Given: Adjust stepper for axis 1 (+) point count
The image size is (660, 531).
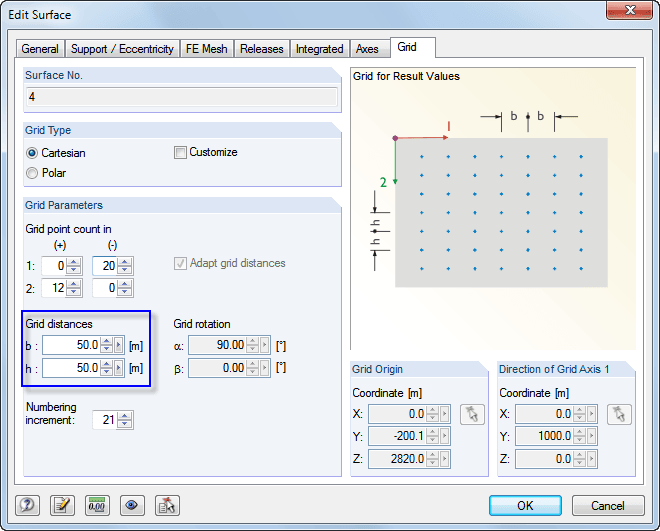Looking at the screenshot, I should 74,266.
